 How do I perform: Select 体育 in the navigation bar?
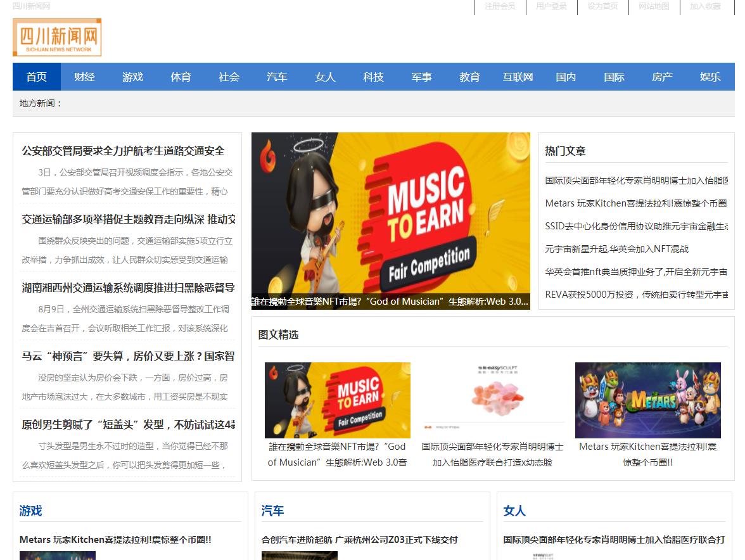pos(181,77)
